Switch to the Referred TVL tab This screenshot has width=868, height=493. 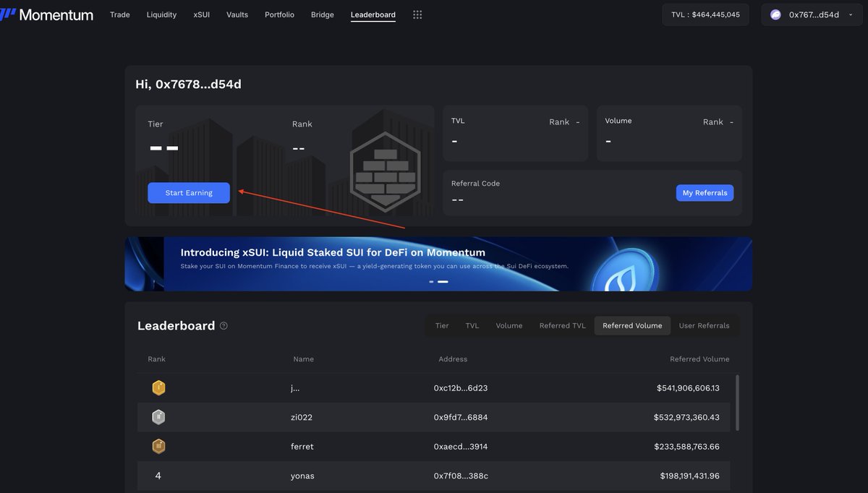click(563, 325)
